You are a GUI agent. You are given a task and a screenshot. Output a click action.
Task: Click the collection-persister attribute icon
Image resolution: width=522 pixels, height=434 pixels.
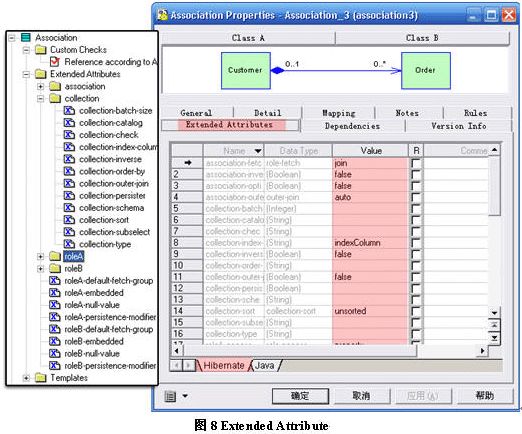click(x=69, y=195)
